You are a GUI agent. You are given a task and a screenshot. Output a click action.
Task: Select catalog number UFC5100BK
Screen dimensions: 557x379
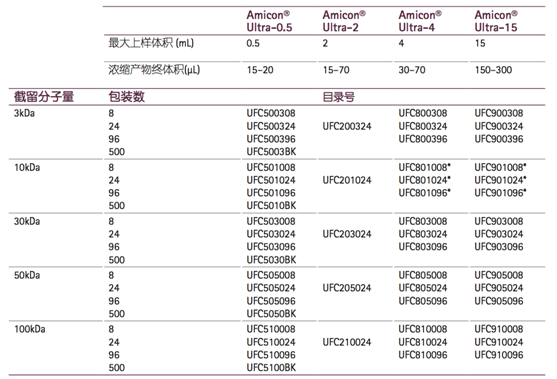click(x=271, y=368)
